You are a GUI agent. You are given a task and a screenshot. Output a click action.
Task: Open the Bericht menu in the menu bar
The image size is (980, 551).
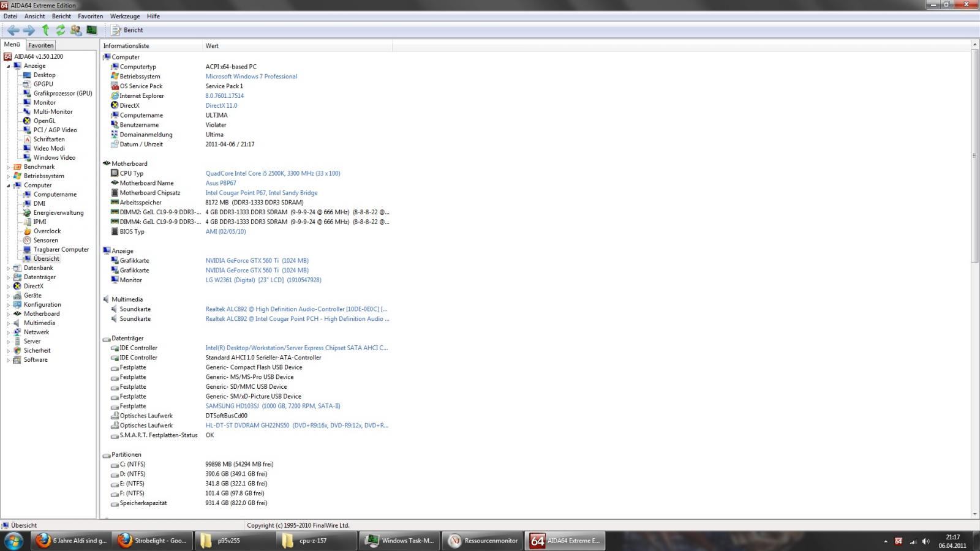coord(61,17)
